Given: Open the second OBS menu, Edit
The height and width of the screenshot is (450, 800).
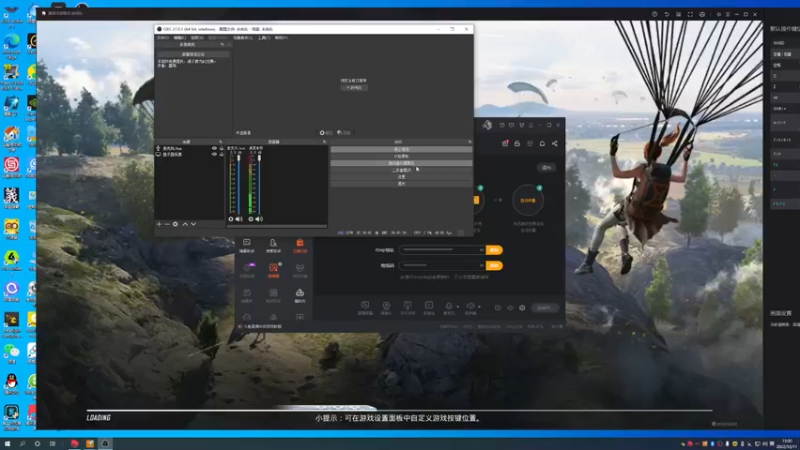Looking at the screenshot, I should point(180,38).
